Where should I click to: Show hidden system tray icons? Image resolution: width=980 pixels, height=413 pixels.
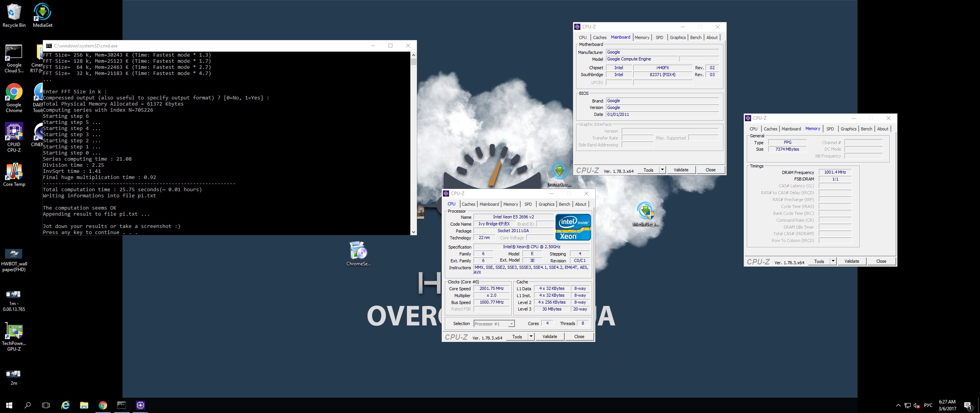click(898, 405)
